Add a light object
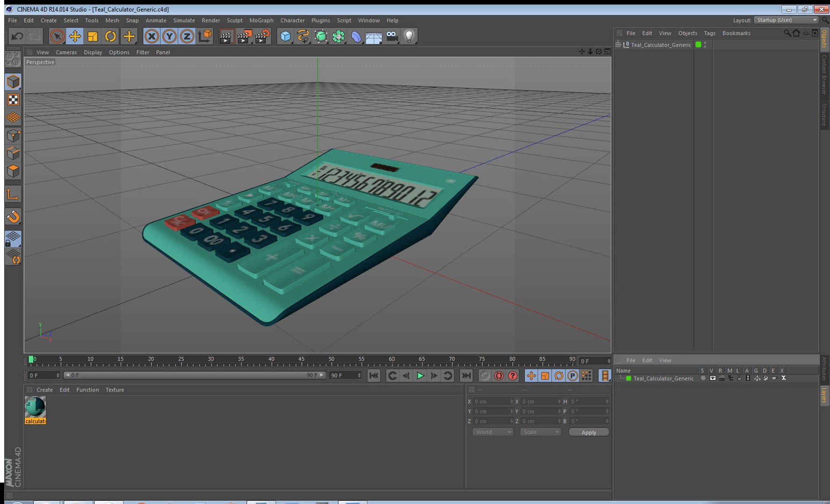The width and height of the screenshot is (830, 504). (409, 36)
